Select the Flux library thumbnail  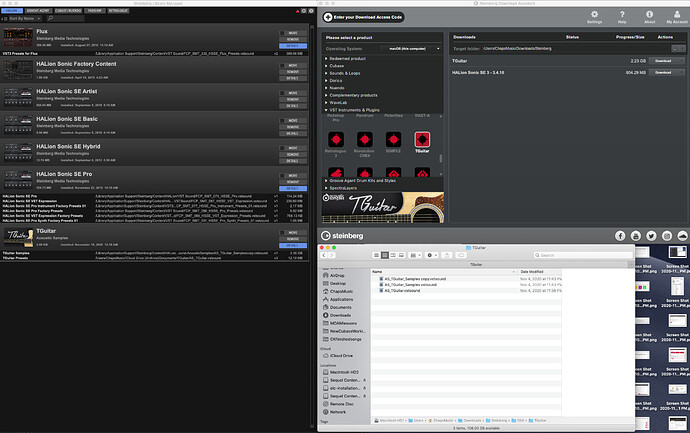click(18, 38)
